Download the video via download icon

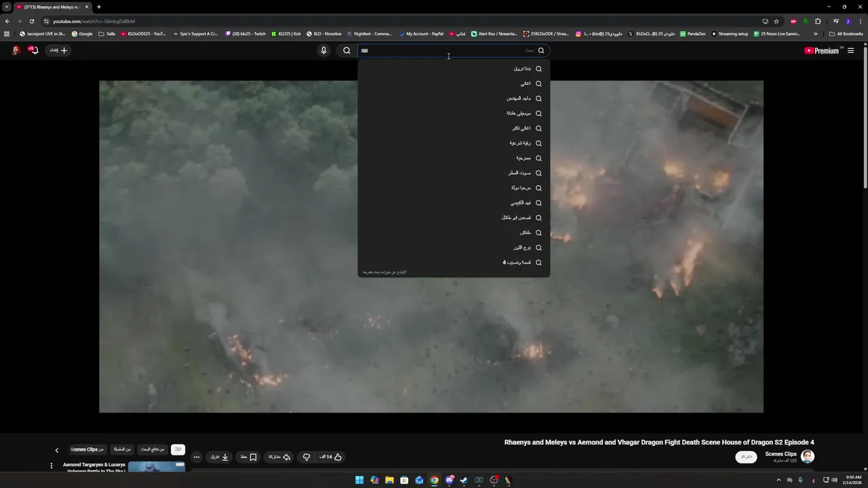click(219, 457)
